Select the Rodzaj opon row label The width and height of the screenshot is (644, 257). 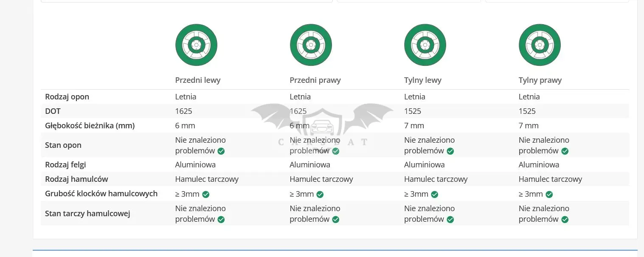pyautogui.click(x=67, y=97)
